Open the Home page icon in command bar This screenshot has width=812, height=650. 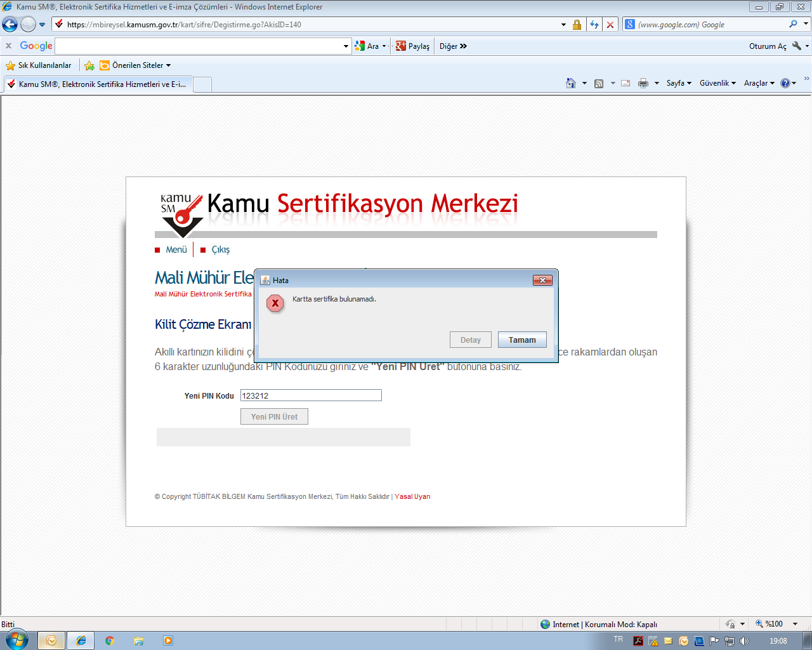(x=571, y=83)
